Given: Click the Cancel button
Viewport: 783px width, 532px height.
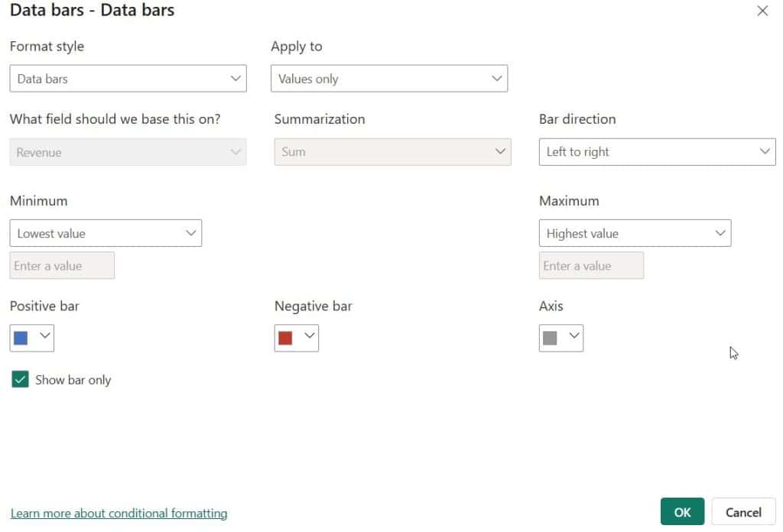Looking at the screenshot, I should (743, 511).
